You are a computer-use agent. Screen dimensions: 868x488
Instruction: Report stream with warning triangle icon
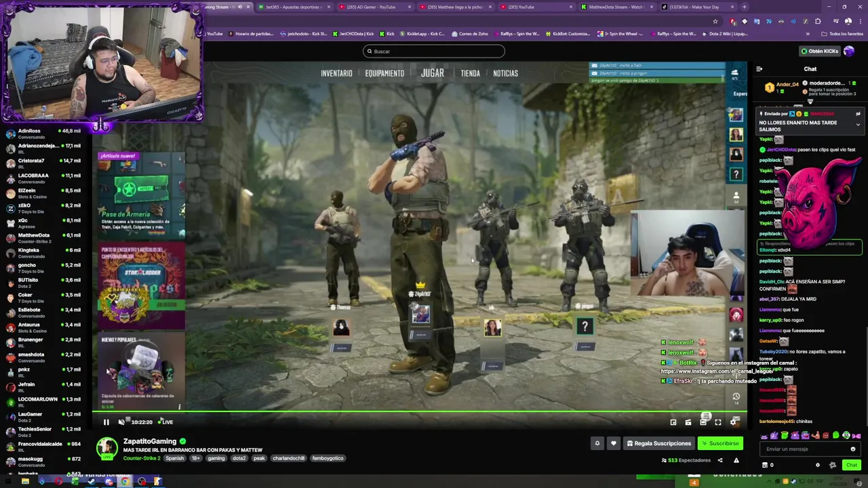pos(736,460)
